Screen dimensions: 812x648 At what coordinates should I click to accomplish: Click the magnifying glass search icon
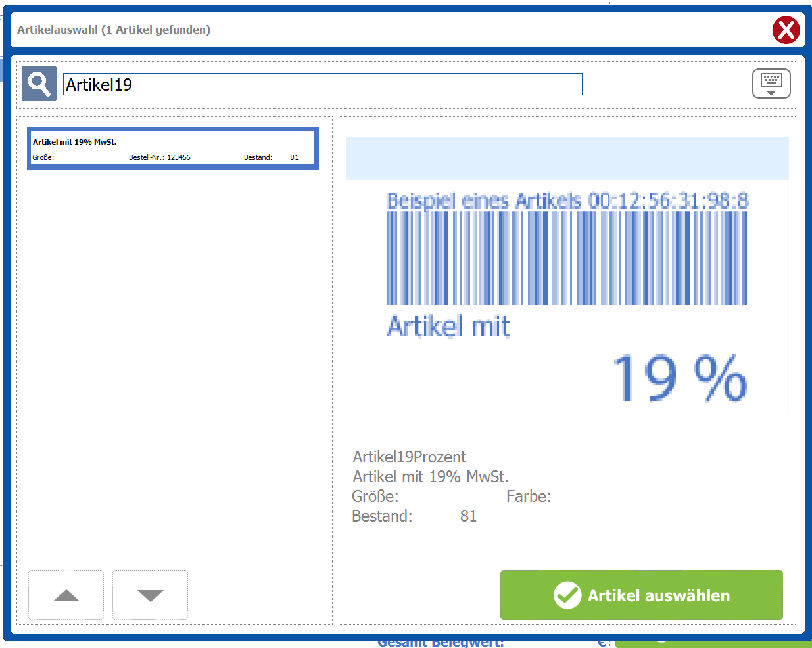[39, 84]
